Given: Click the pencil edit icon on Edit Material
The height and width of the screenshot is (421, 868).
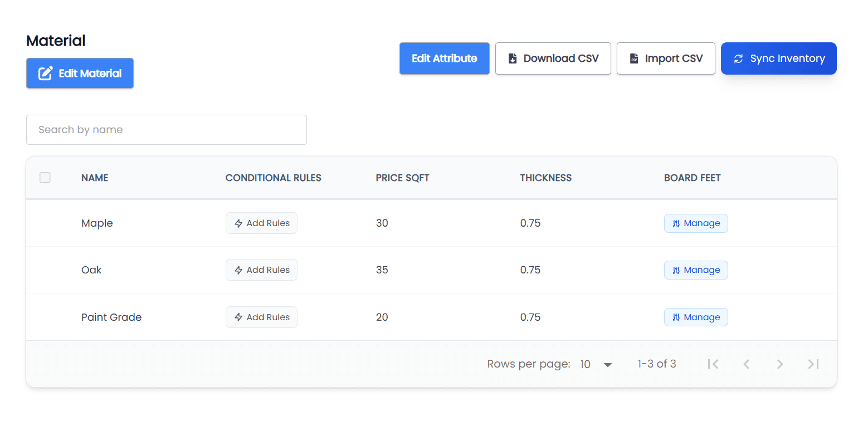Looking at the screenshot, I should click(46, 73).
